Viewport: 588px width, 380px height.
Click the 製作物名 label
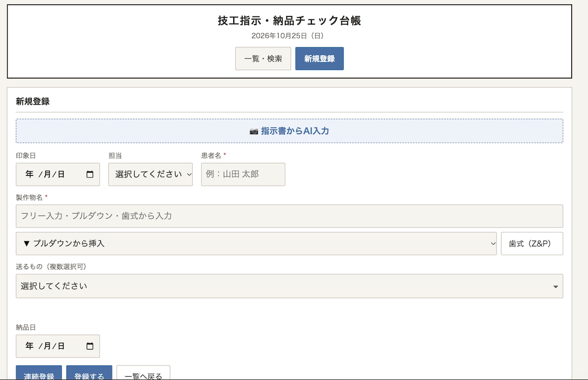29,197
